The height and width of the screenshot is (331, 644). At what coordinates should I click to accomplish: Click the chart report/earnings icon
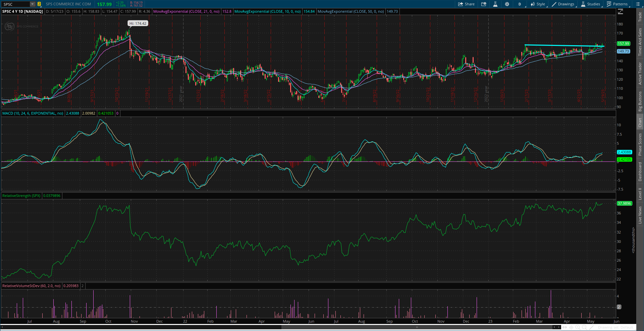[x=484, y=4]
